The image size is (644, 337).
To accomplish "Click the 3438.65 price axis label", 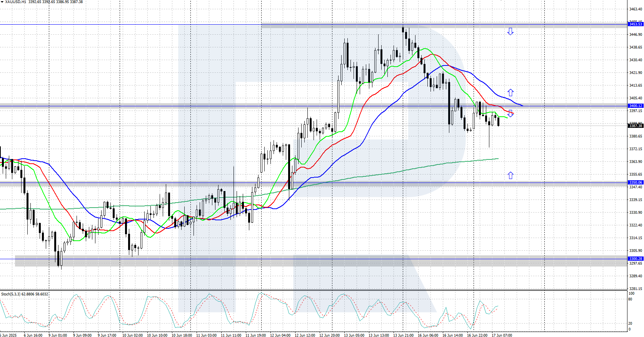I will [636, 47].
